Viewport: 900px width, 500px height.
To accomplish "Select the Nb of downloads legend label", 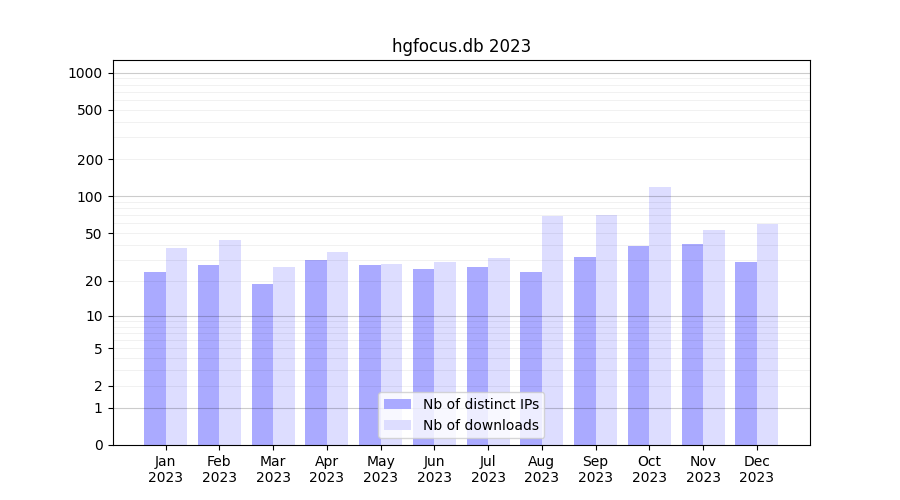I will [x=480, y=425].
